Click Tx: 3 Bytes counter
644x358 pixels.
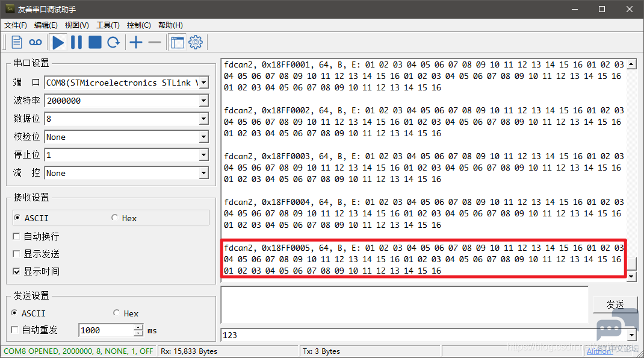pos(321,351)
